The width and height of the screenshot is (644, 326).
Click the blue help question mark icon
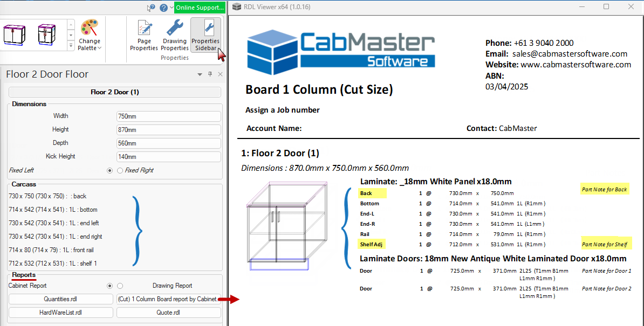pos(163,8)
